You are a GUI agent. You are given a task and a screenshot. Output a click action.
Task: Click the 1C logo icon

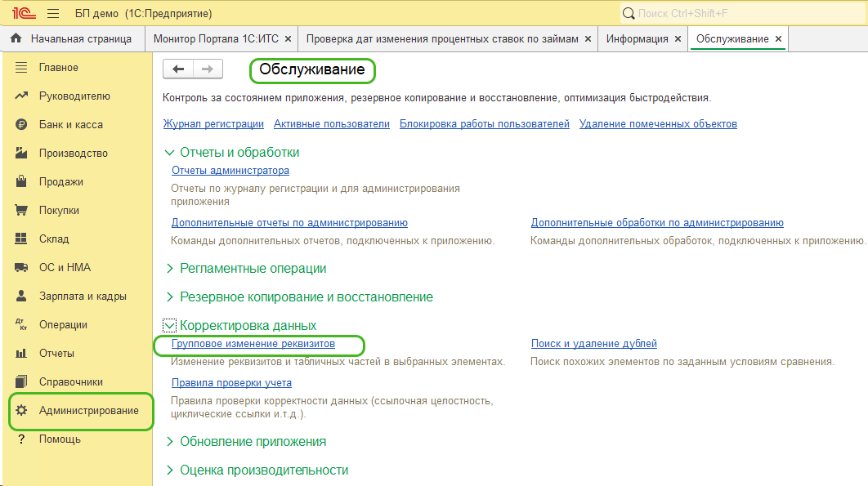pos(20,13)
